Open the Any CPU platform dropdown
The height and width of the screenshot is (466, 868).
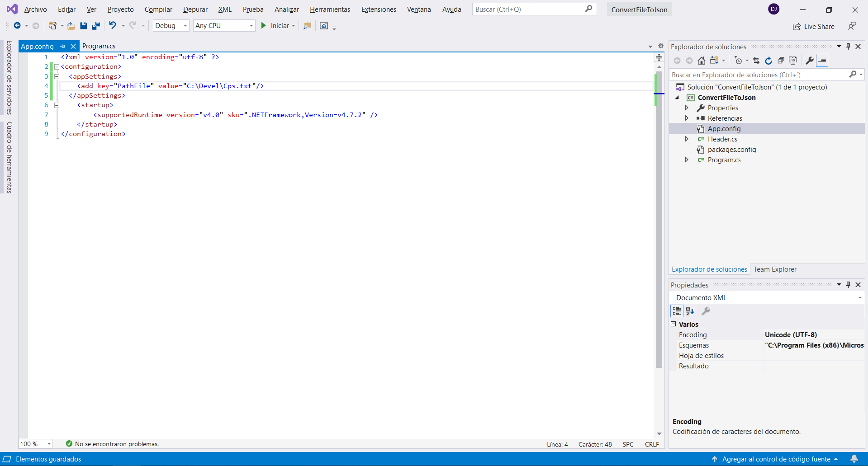pyautogui.click(x=224, y=26)
